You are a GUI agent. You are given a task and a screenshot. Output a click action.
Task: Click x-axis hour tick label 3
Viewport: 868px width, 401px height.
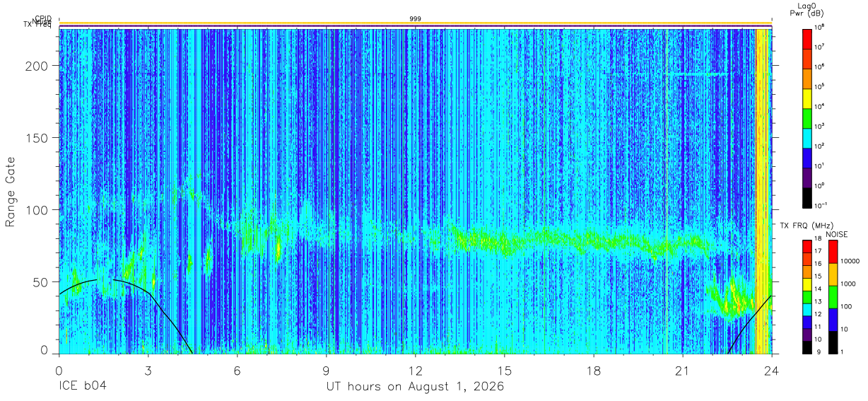point(148,371)
